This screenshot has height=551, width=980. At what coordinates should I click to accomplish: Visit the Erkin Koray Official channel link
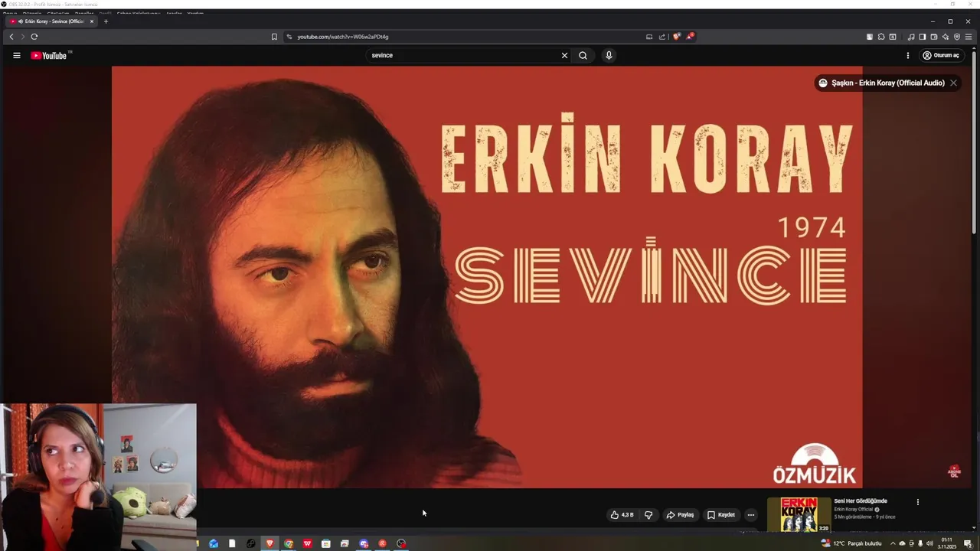[x=854, y=509]
